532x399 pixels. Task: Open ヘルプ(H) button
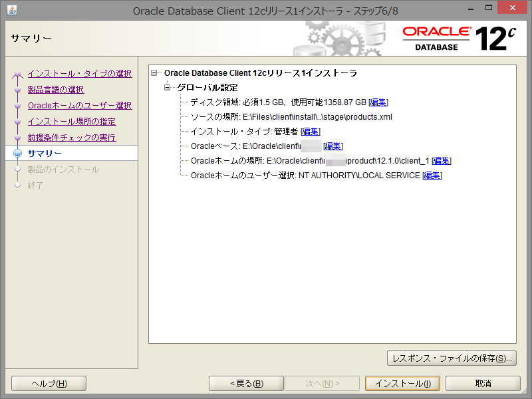(x=49, y=384)
